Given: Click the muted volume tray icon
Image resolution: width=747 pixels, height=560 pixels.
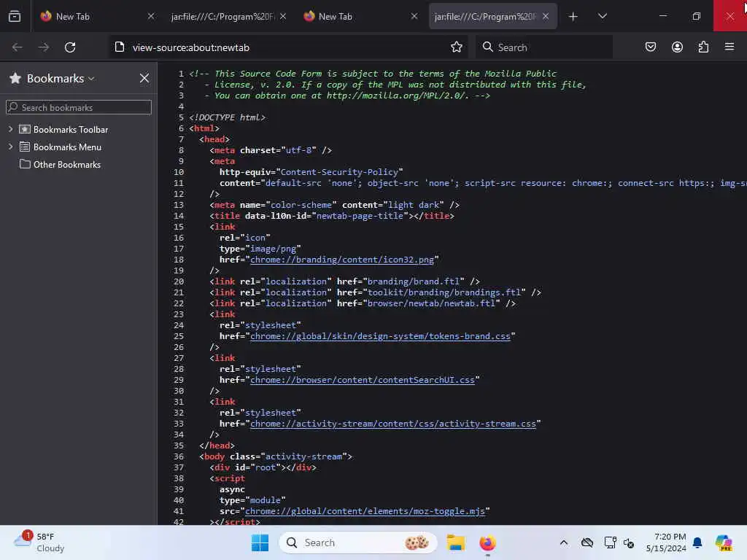Looking at the screenshot, I should coord(628,542).
